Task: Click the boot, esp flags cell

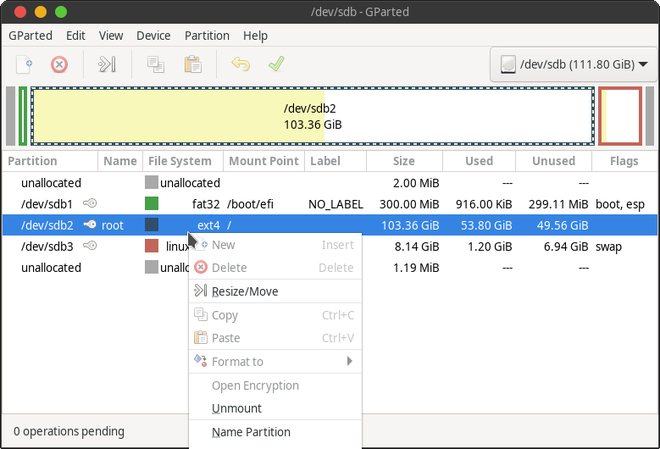Action: point(620,205)
